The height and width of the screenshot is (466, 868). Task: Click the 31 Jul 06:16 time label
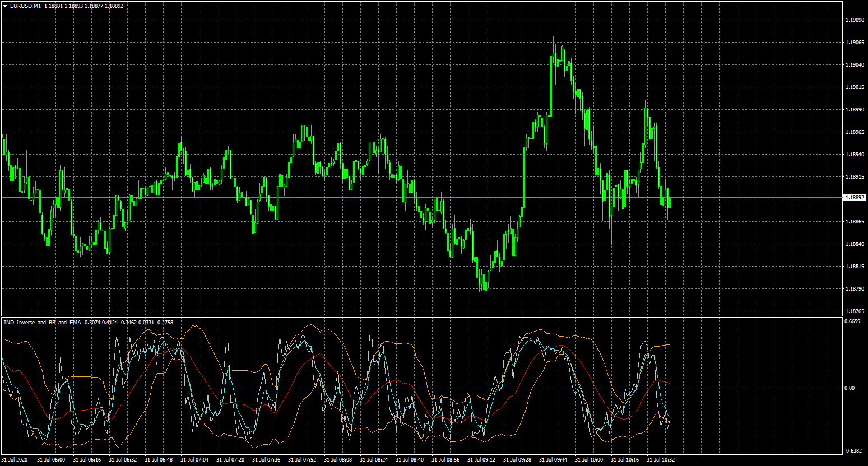click(x=87, y=460)
